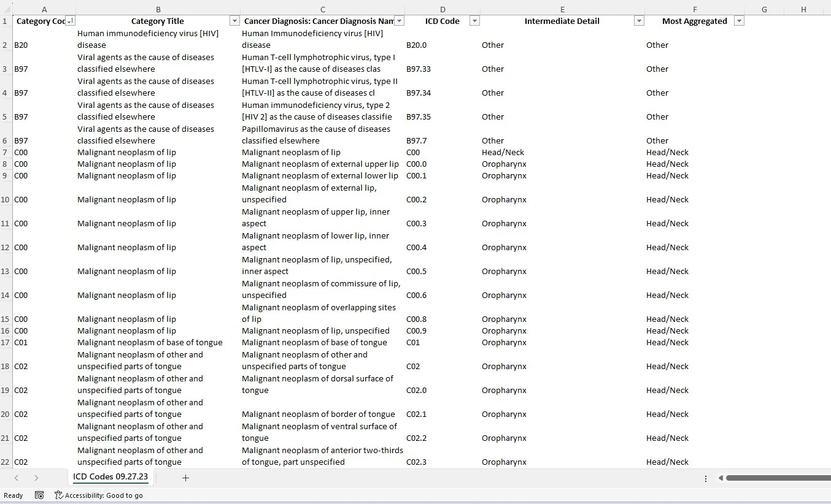Click the ICD Code cell C00.1
Screen dimensions: 831x504
click(443, 175)
